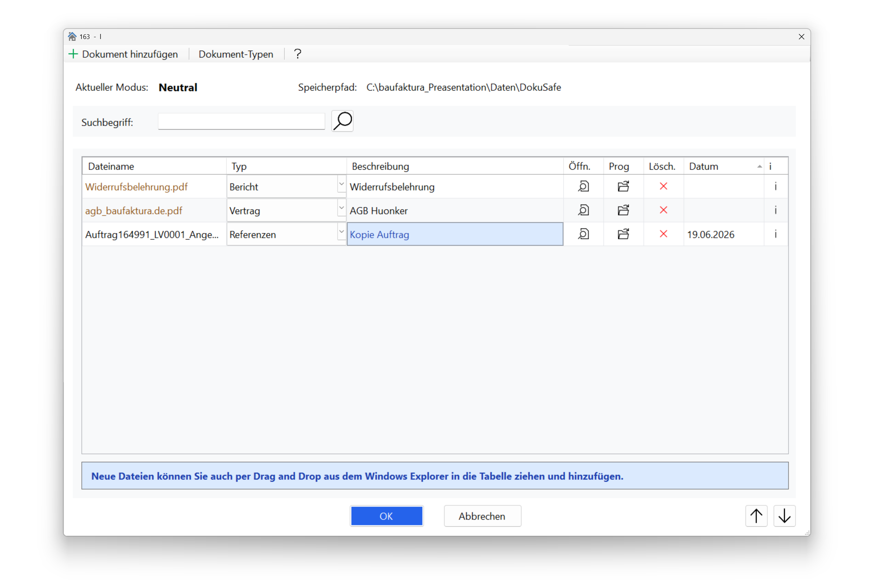This screenshot has height=588, width=895.
Task: Open Widerrufsbelehrung.pdf in its program folder icon
Action: pos(623,186)
